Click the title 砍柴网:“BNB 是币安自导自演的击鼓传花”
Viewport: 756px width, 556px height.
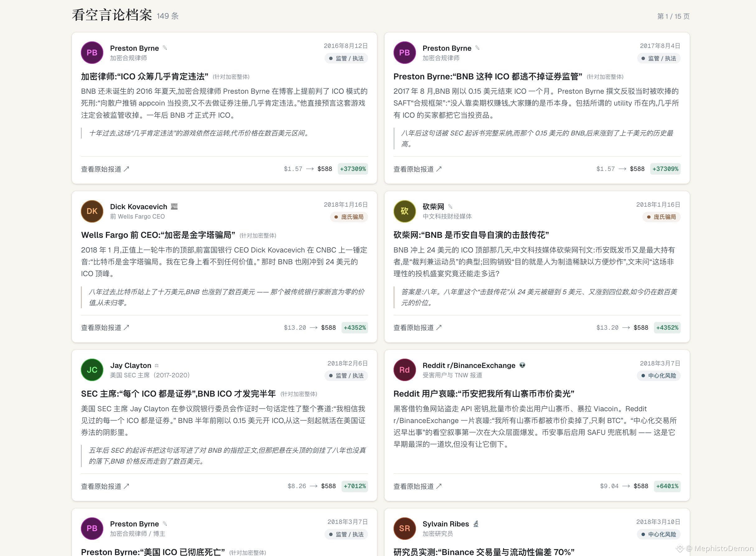471,235
